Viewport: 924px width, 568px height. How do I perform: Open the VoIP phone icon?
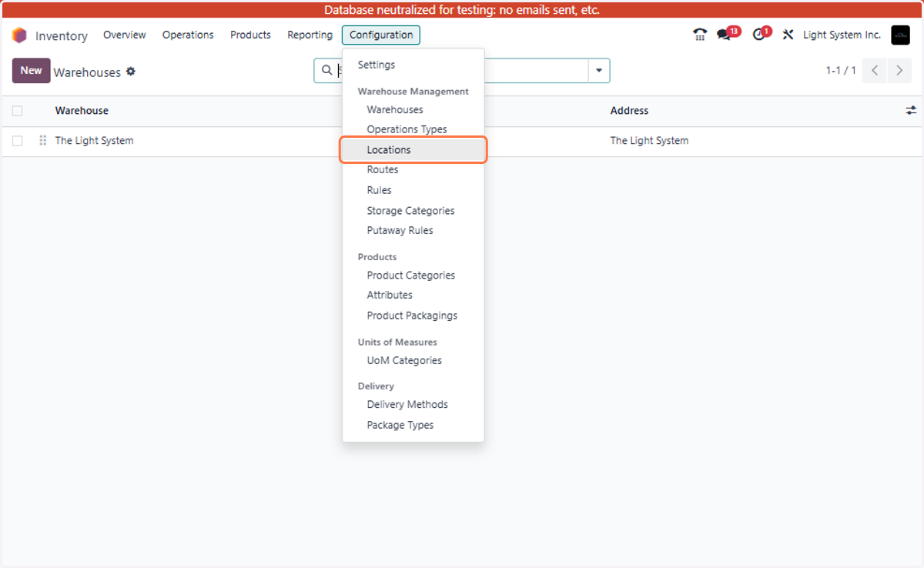(700, 35)
